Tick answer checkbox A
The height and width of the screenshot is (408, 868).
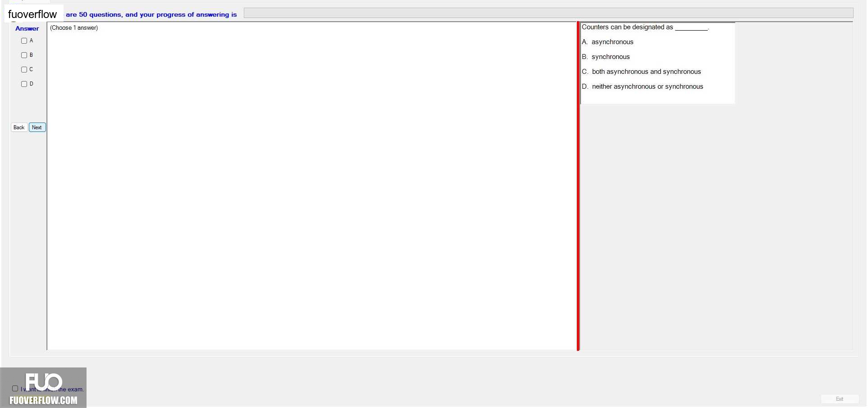click(24, 41)
